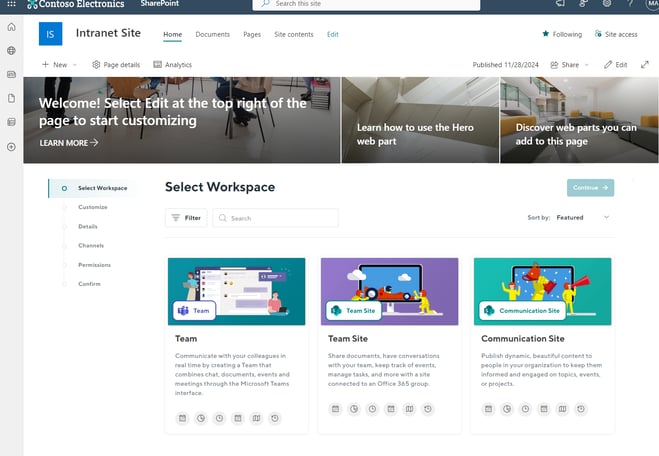Screen dimensions: 659x456
Task: Switch to the Documents tab
Action: (212, 34)
